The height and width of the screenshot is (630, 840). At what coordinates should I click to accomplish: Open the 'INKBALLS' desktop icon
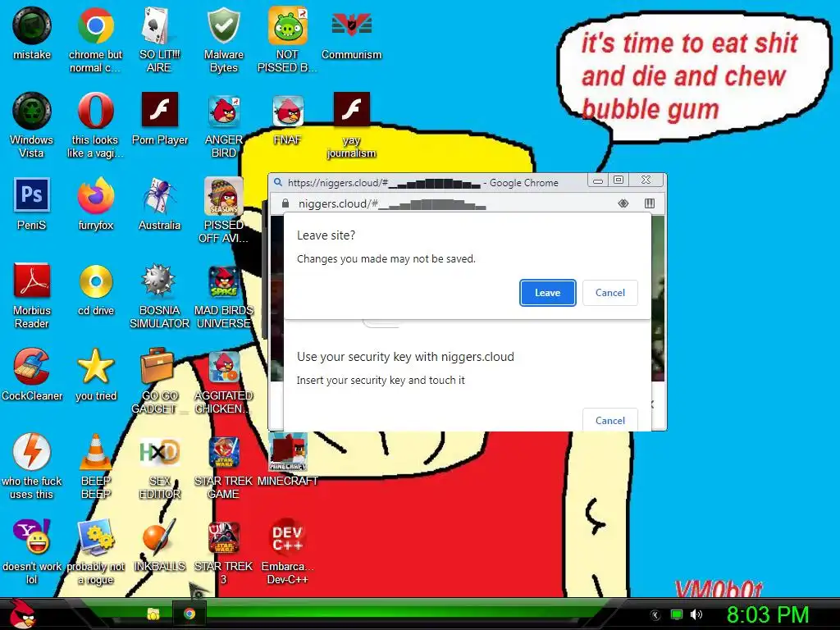coord(159,536)
